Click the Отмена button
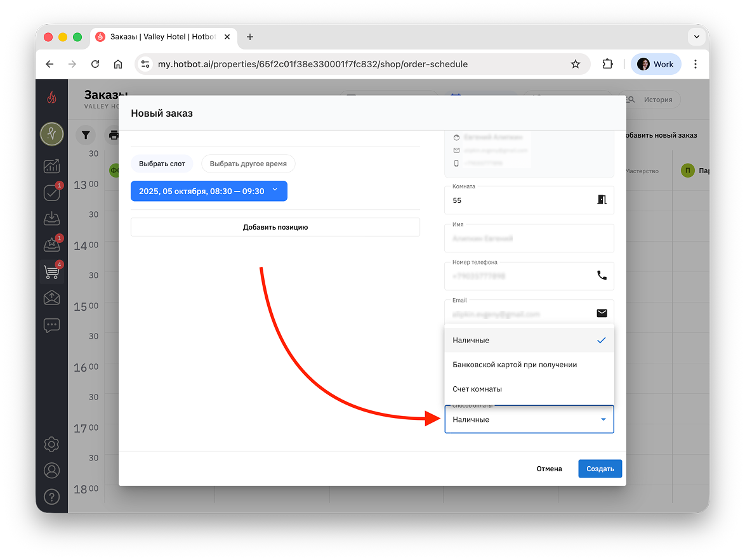This screenshot has width=745, height=560. tap(550, 469)
